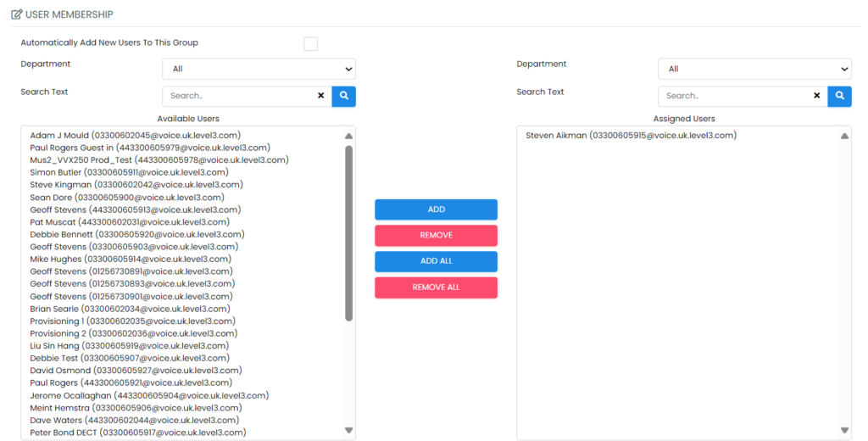
Task: Select Brian Searle in the list
Action: click(130, 309)
